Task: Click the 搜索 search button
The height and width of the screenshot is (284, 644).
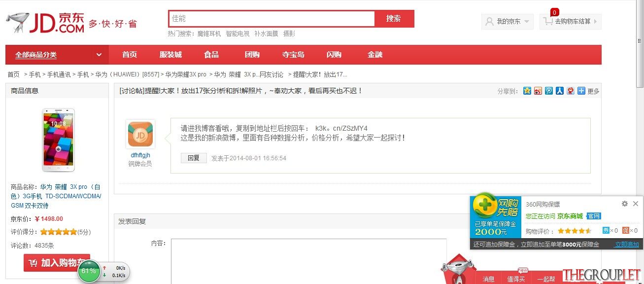Action: point(394,19)
